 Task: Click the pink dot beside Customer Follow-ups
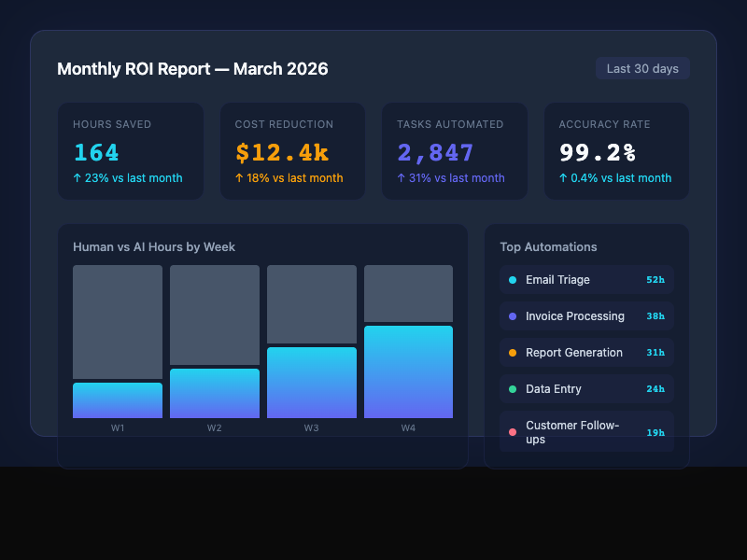513,432
